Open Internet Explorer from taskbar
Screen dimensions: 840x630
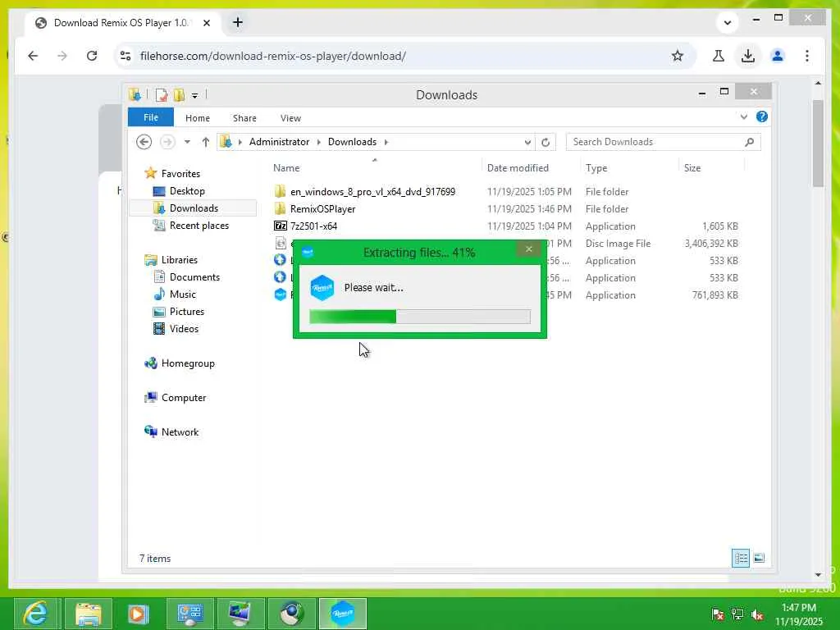(x=36, y=614)
